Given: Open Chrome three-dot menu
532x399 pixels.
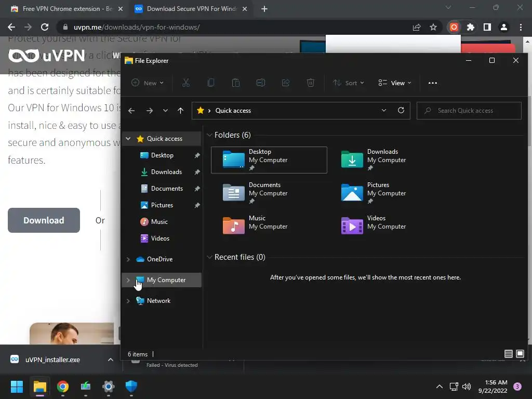Looking at the screenshot, I should (521, 27).
